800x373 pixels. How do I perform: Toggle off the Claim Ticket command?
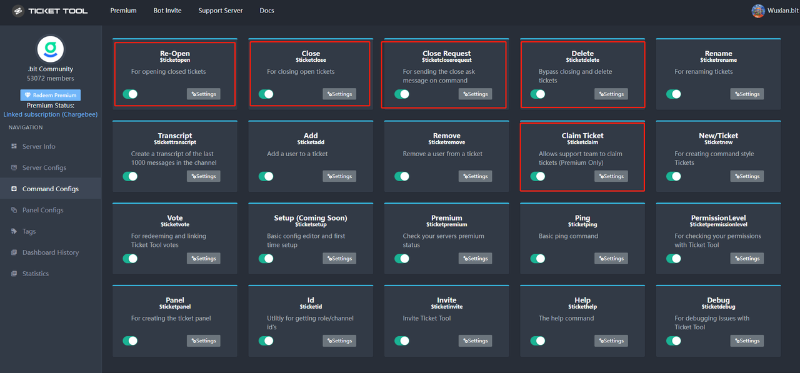click(x=538, y=176)
